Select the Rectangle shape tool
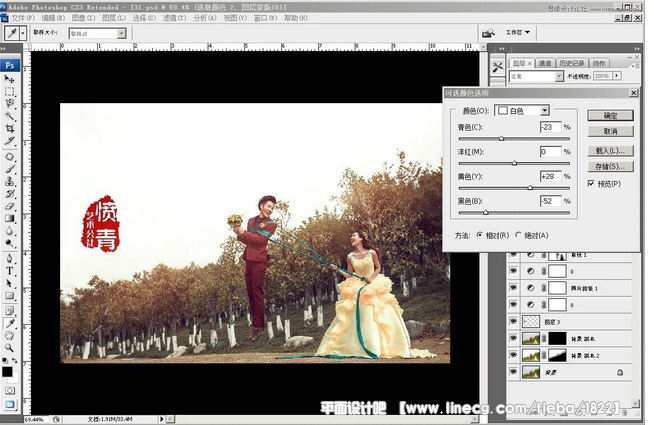This screenshot has width=654, height=425. 9,296
